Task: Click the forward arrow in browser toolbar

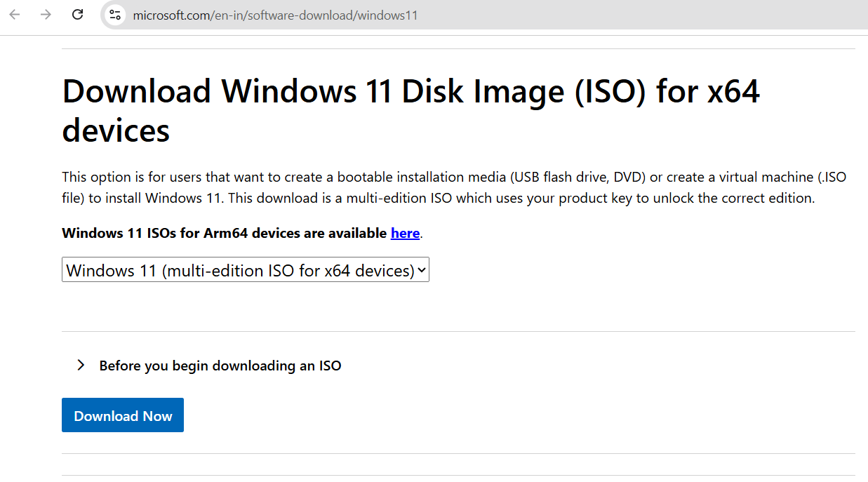Action: [46, 15]
